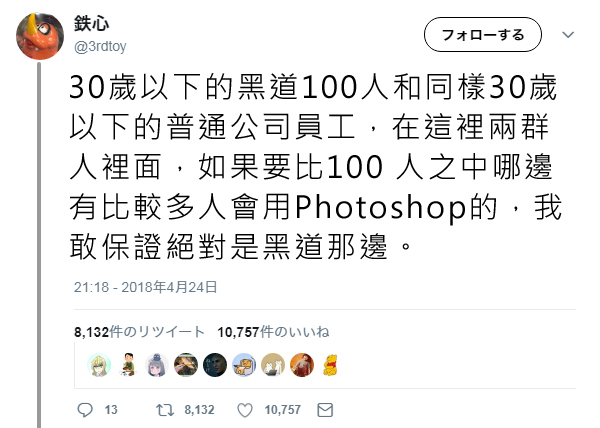Click the blonde anime character avatar

[x=99, y=365]
